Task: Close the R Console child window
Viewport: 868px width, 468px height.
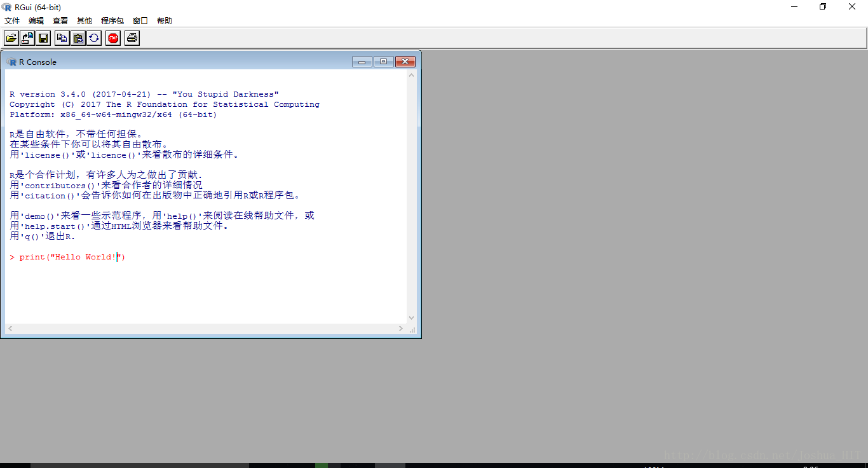Action: pyautogui.click(x=405, y=62)
